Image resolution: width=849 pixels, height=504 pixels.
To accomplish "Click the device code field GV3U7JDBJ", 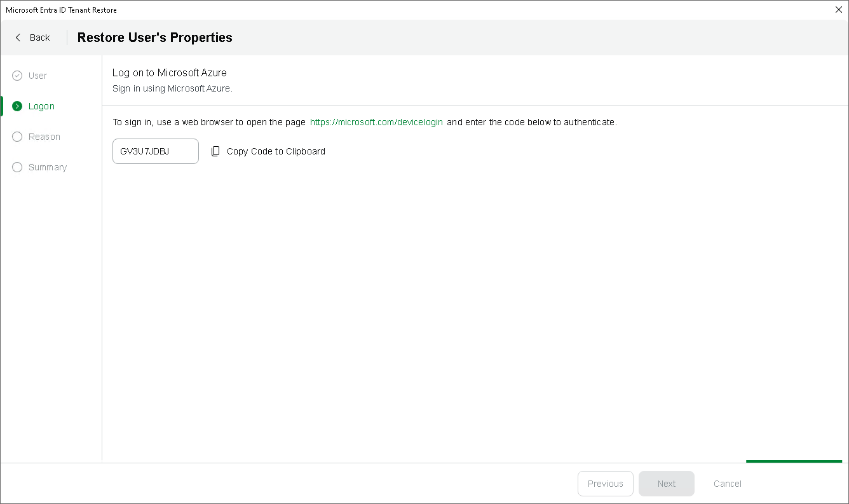I will 155,151.
